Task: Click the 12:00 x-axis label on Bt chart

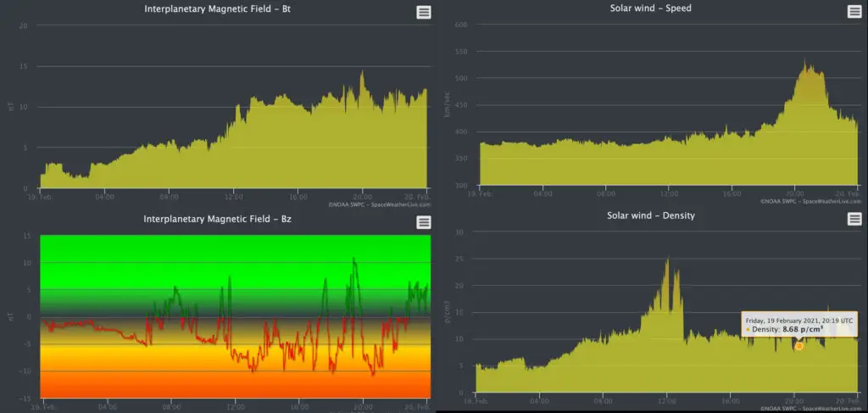Action: (234, 194)
